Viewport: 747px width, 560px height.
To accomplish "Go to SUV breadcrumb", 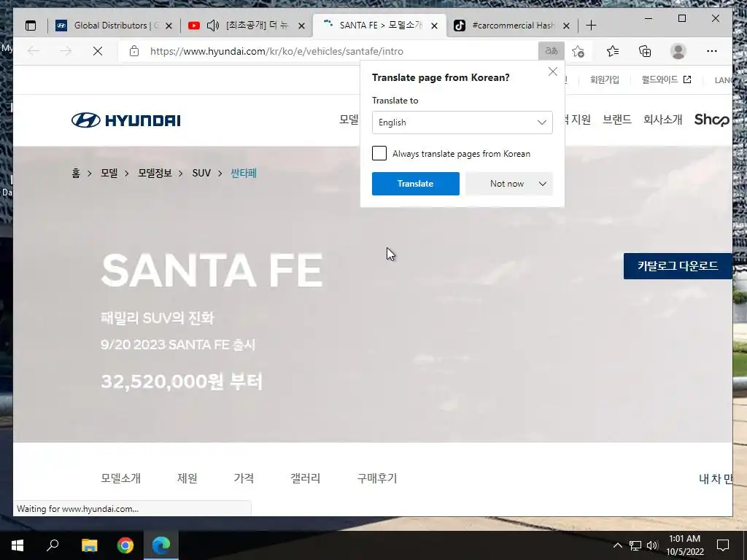I will 201,174.
